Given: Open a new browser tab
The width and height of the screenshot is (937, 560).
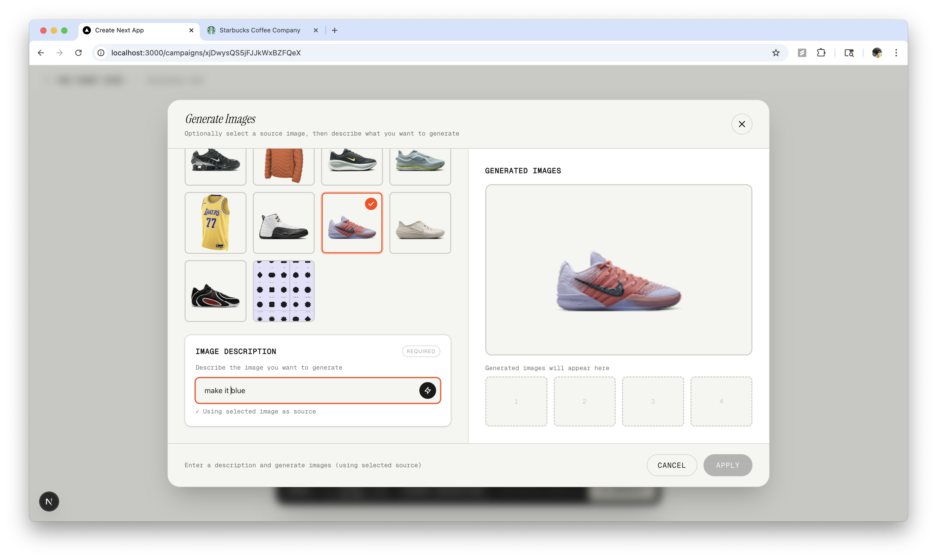Looking at the screenshot, I should click(335, 30).
